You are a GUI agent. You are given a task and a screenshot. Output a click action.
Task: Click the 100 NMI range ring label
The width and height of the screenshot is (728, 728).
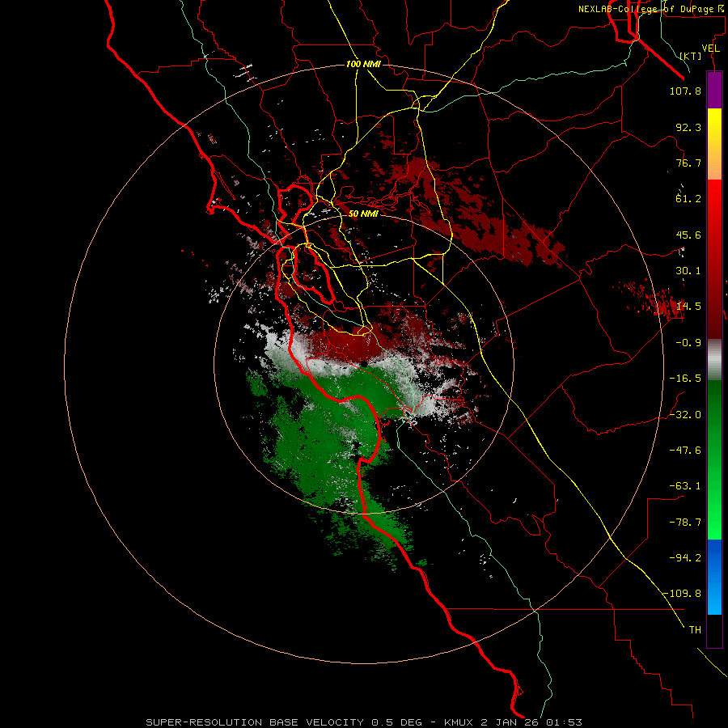tap(363, 64)
